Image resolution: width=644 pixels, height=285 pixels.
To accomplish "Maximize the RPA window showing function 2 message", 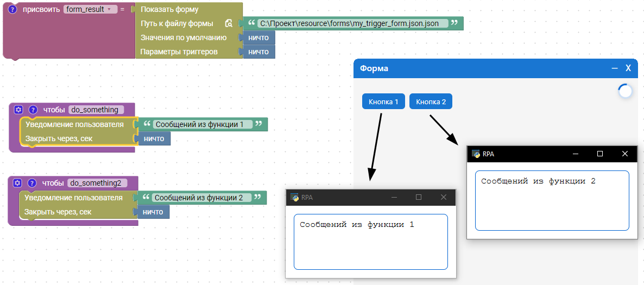I will [x=600, y=154].
